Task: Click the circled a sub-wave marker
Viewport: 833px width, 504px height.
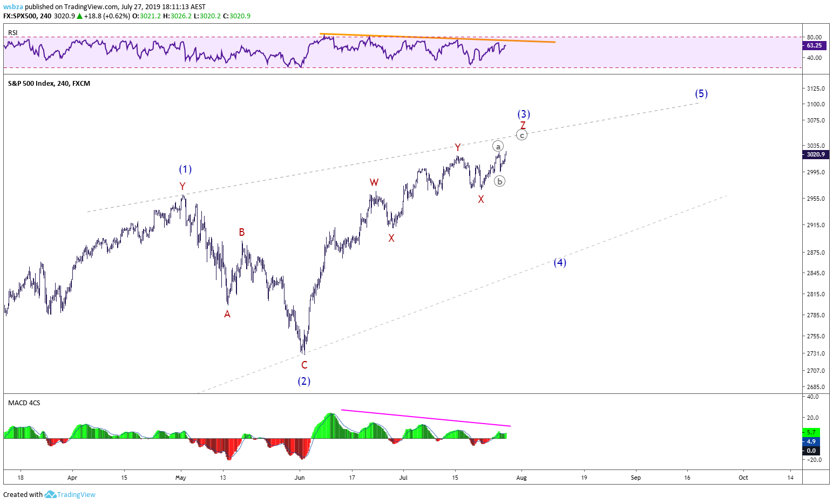Action: 498,146
